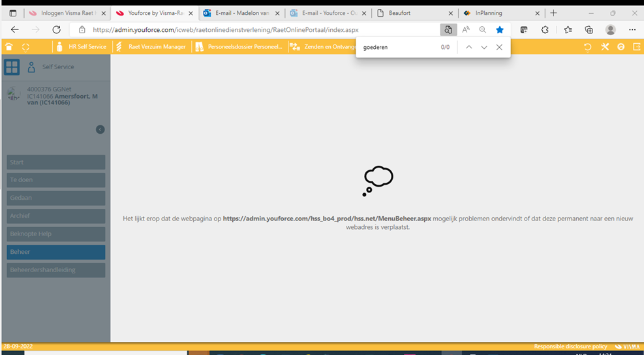The image size is (644, 355).
Task: Click the blue favorite star icon
Action: pos(500,29)
